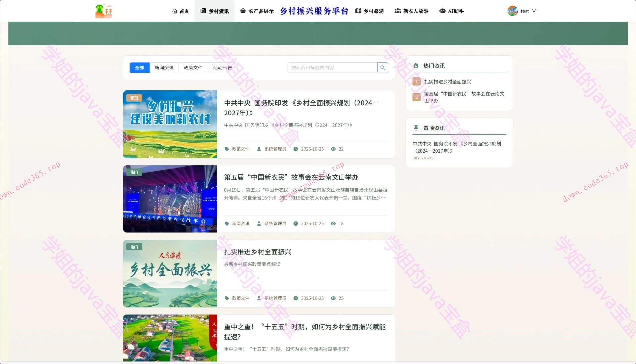Open the article 扎实推进乡村全面振兴
Image resolution: width=636 pixels, height=364 pixels.
point(258,252)
